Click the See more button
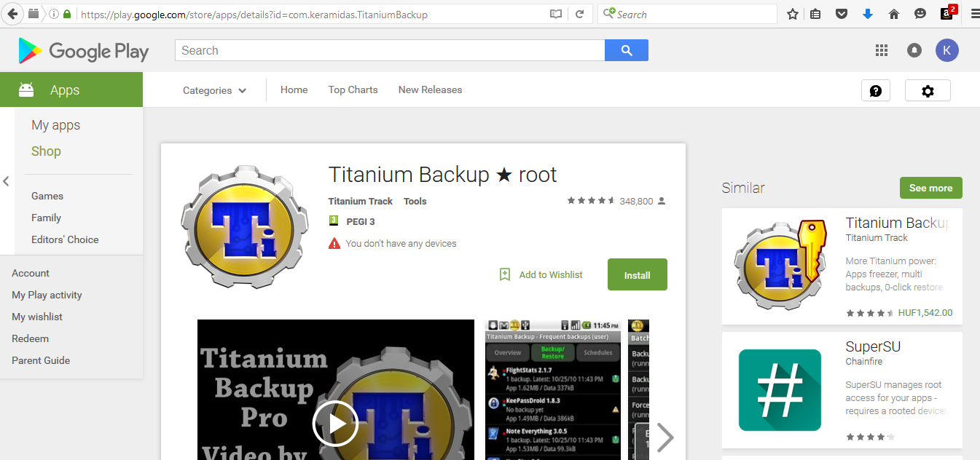 point(931,188)
